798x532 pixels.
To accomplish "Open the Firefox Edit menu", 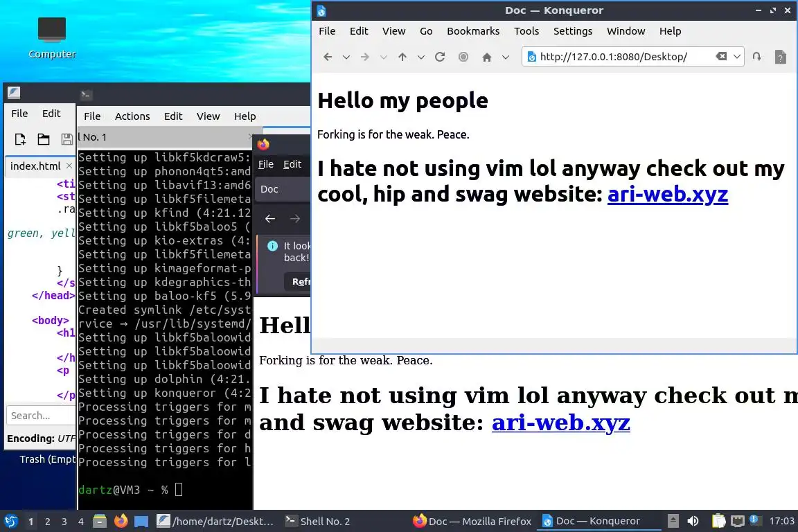I will (292, 164).
